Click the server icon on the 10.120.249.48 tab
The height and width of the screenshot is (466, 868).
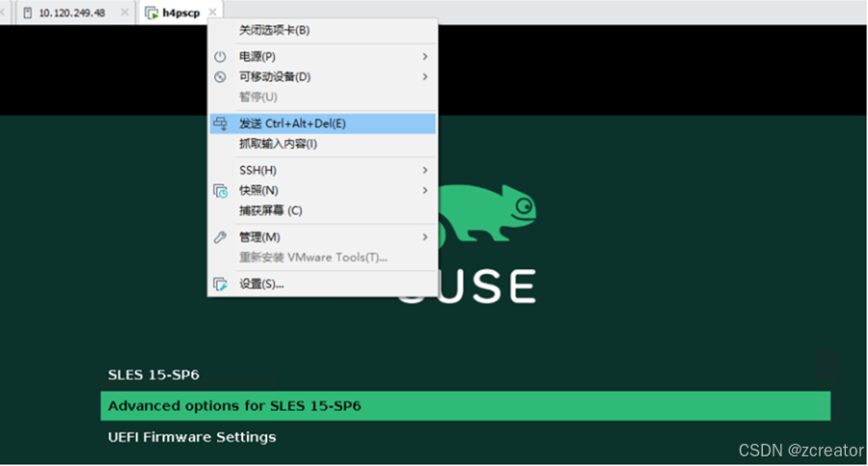(28, 13)
